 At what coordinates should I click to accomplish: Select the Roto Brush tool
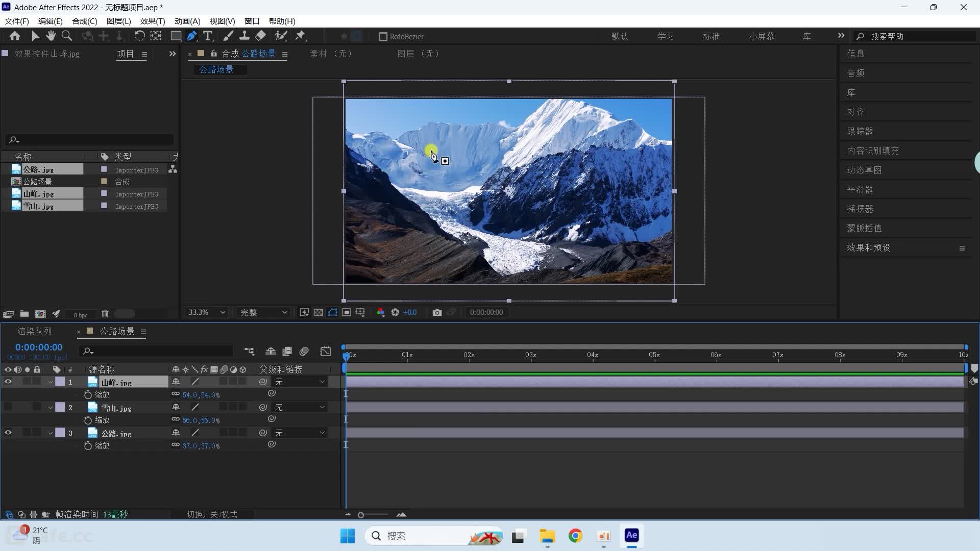click(x=281, y=36)
